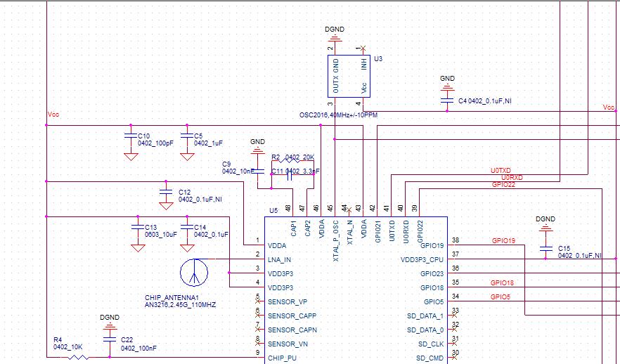Viewport: 620px width, 364px height.
Task: Click the CHIP_PU pin label
Action: (282, 358)
